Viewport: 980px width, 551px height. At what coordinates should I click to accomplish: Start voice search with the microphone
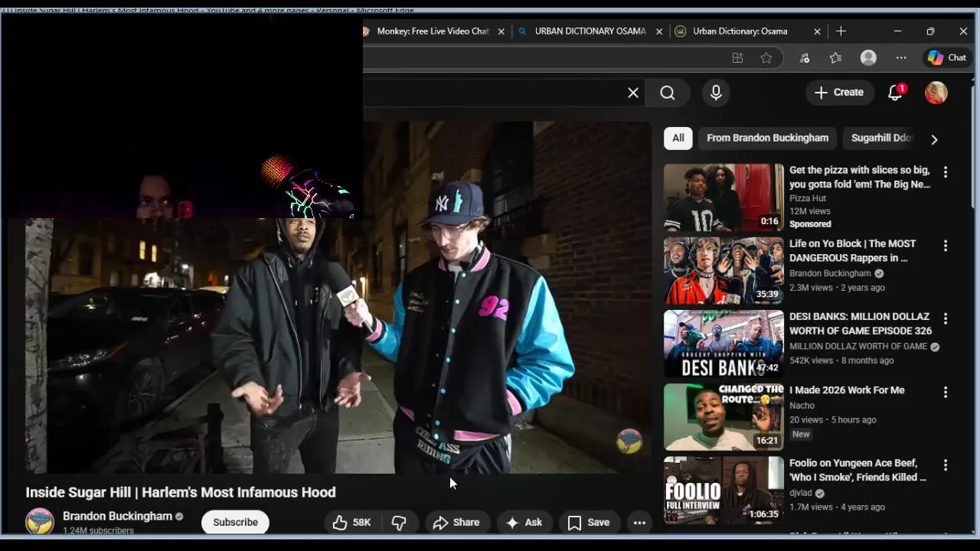tap(716, 93)
